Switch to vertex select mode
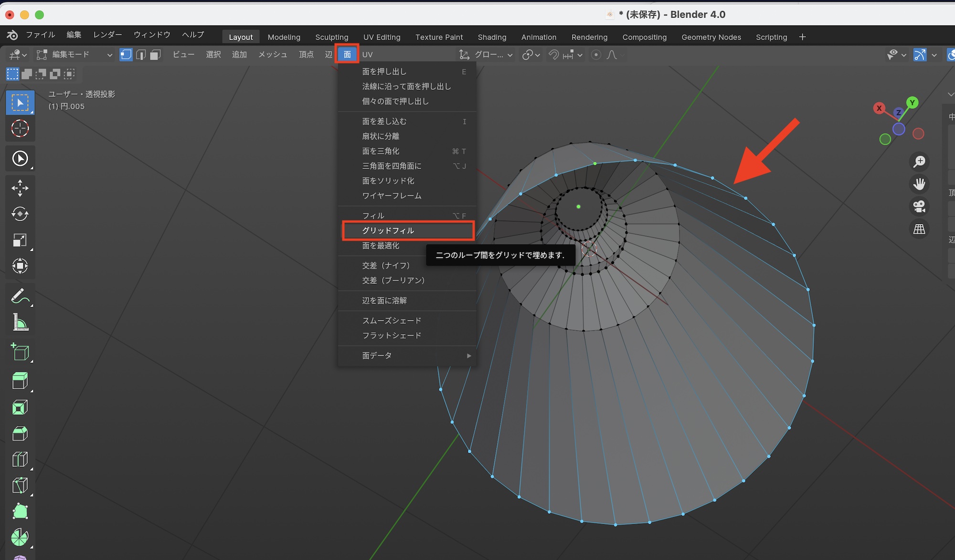 pos(126,55)
